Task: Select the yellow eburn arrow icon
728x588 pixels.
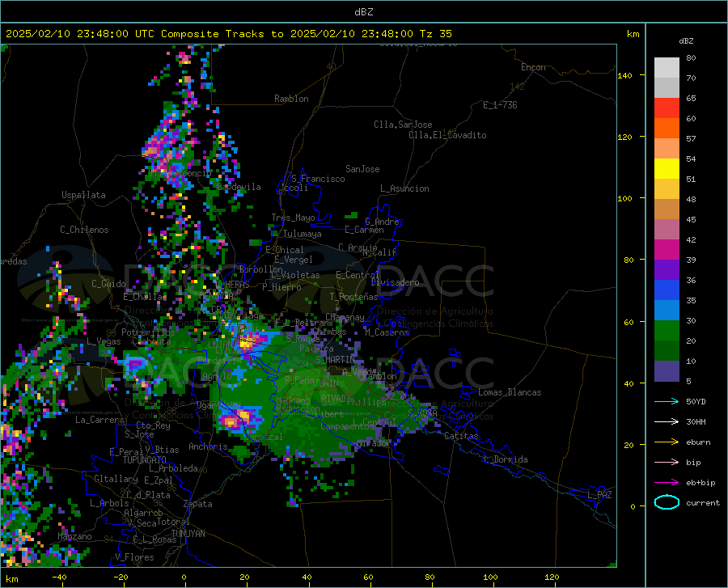Action: pyautogui.click(x=667, y=442)
